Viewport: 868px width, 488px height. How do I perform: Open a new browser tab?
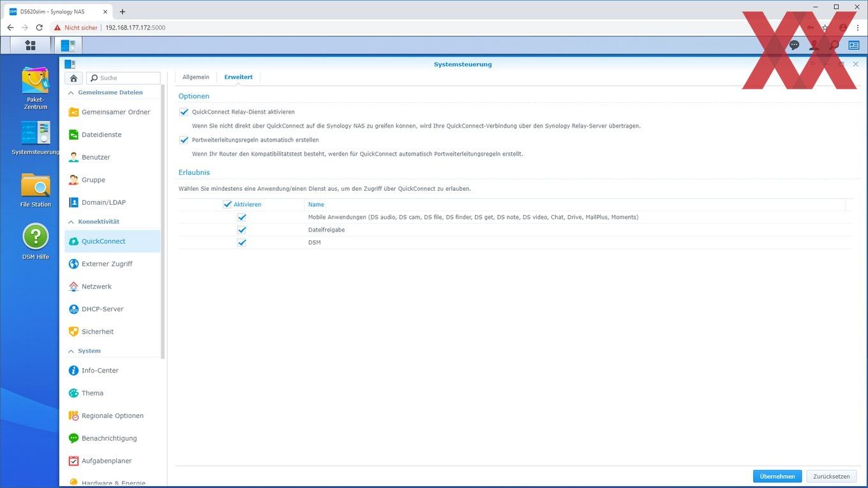click(x=123, y=11)
